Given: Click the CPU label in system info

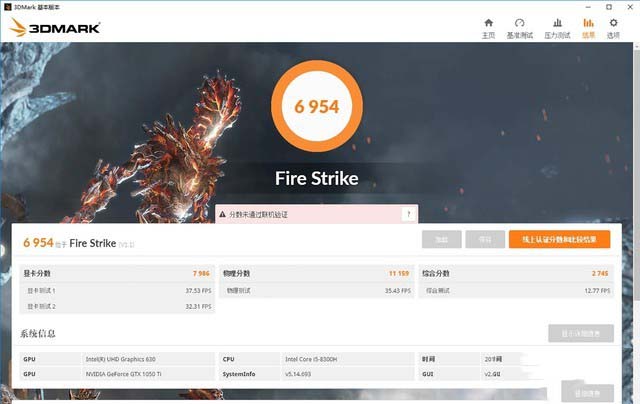Looking at the screenshot, I should pos(229,359).
